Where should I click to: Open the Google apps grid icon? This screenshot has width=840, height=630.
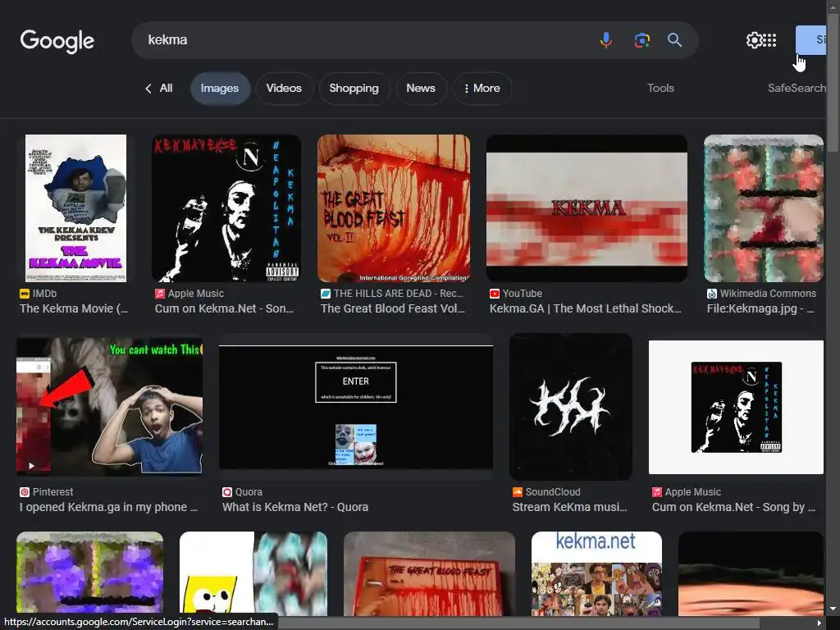[769, 40]
